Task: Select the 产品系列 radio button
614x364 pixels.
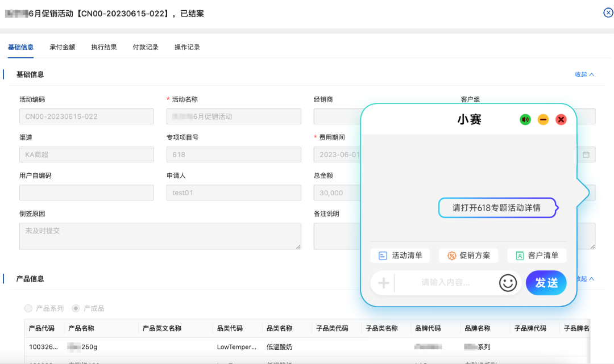Action: 28,308
